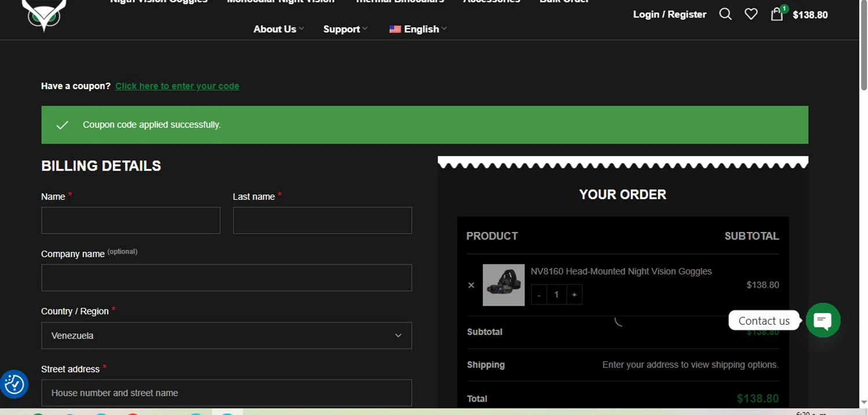Increase product quantity with plus button

574,295
